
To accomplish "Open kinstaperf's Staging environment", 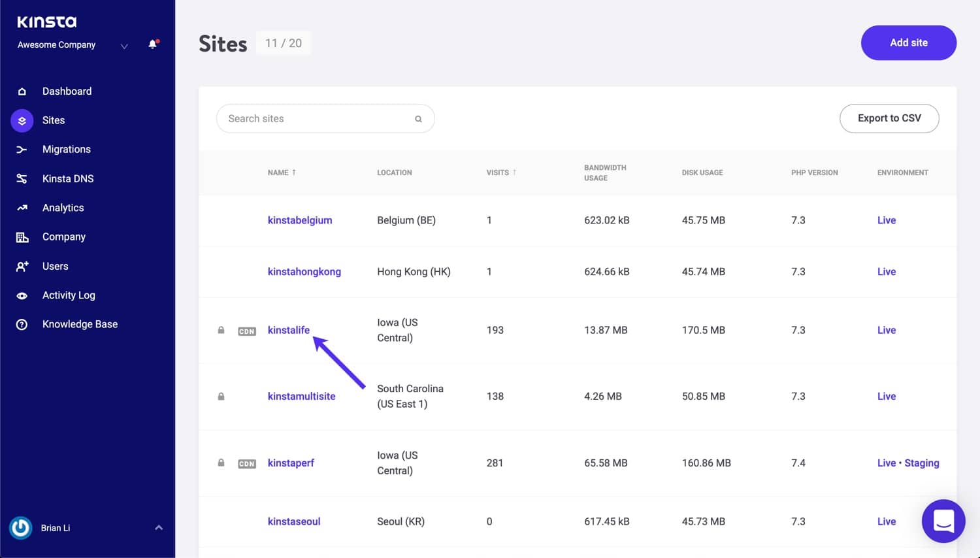I will 922,463.
